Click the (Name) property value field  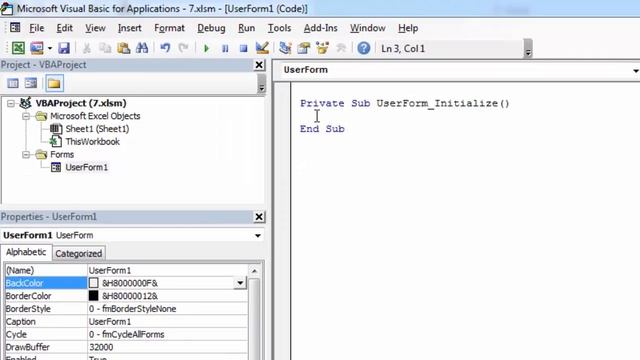[168, 271]
